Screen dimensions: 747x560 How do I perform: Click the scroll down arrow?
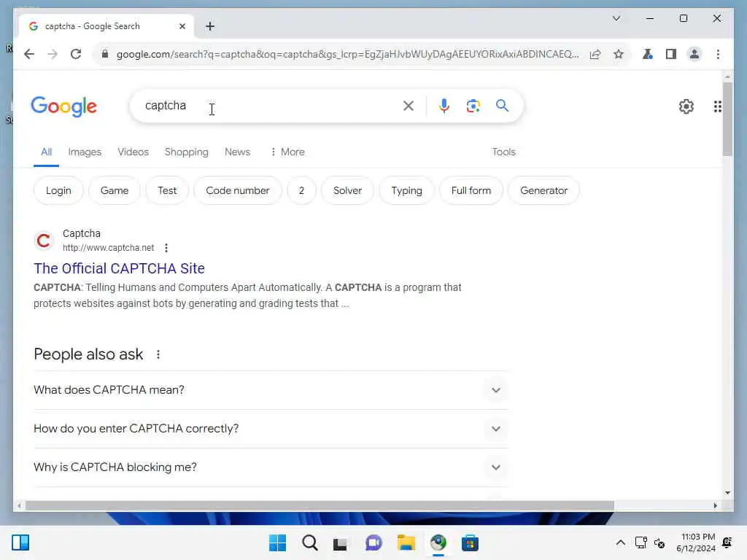pos(727,493)
